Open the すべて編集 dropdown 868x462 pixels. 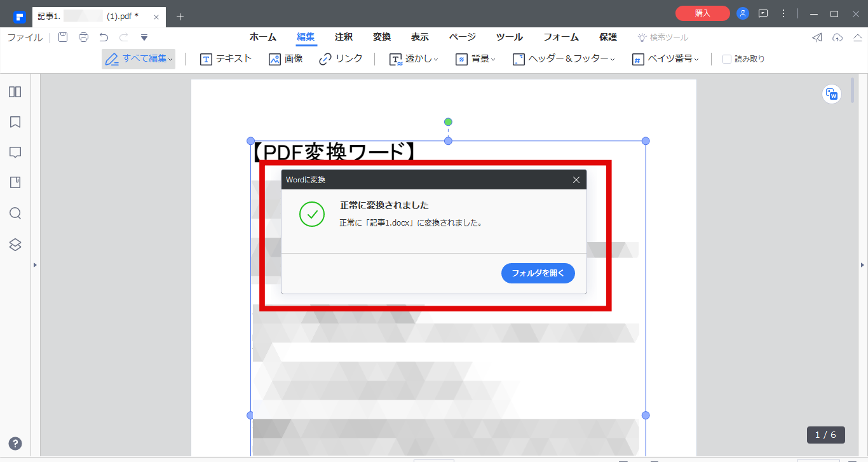pos(139,59)
